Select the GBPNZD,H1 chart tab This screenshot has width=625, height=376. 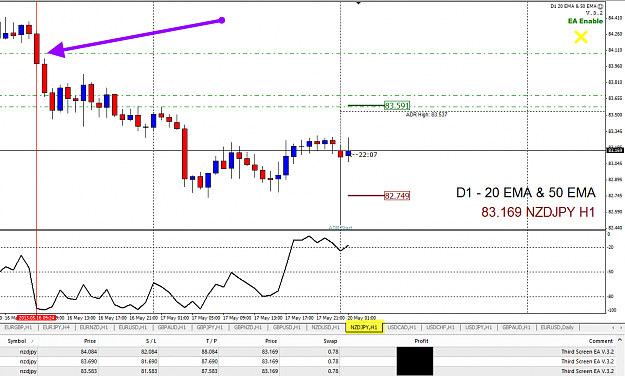pos(248,327)
